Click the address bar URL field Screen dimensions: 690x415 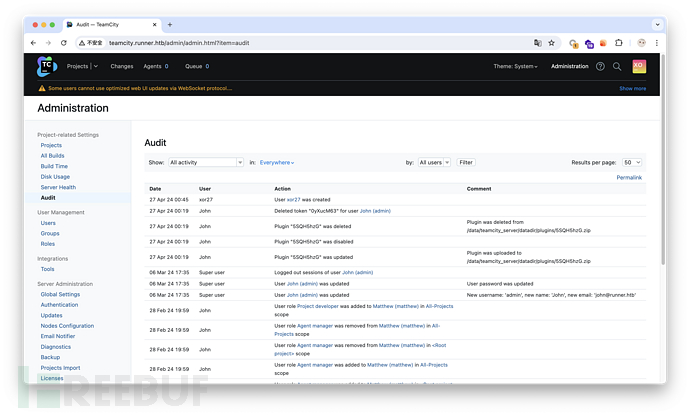coord(300,43)
